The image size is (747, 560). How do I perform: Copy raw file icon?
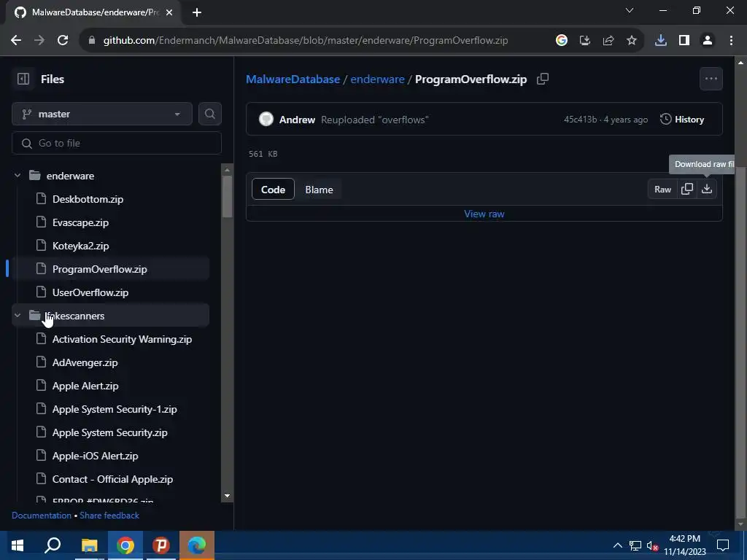[687, 189]
